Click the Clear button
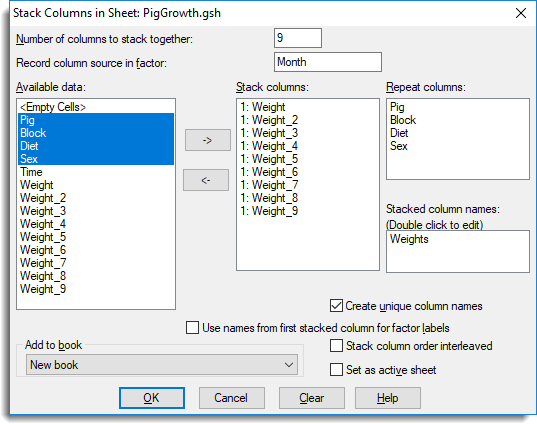 coord(312,398)
